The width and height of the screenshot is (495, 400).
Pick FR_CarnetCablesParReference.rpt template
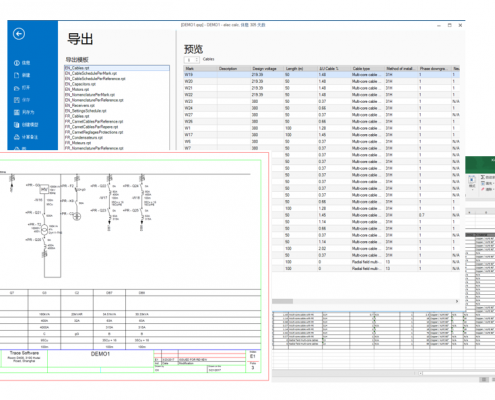pos(94,121)
